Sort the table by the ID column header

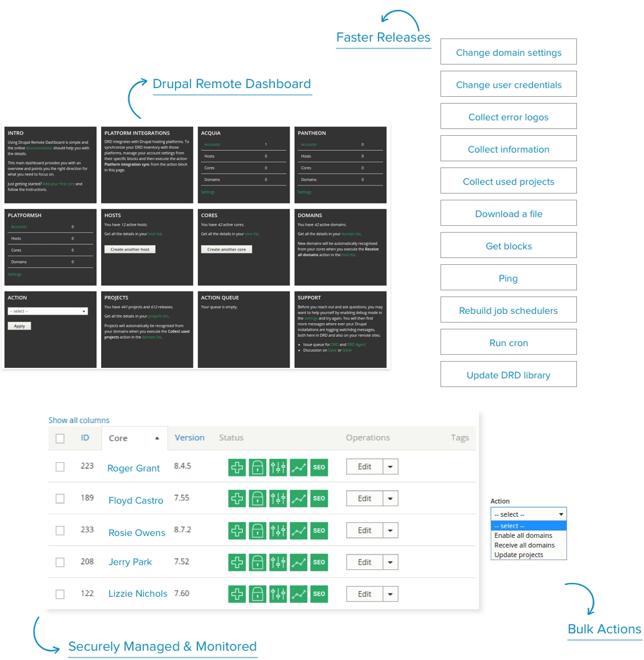click(85, 438)
